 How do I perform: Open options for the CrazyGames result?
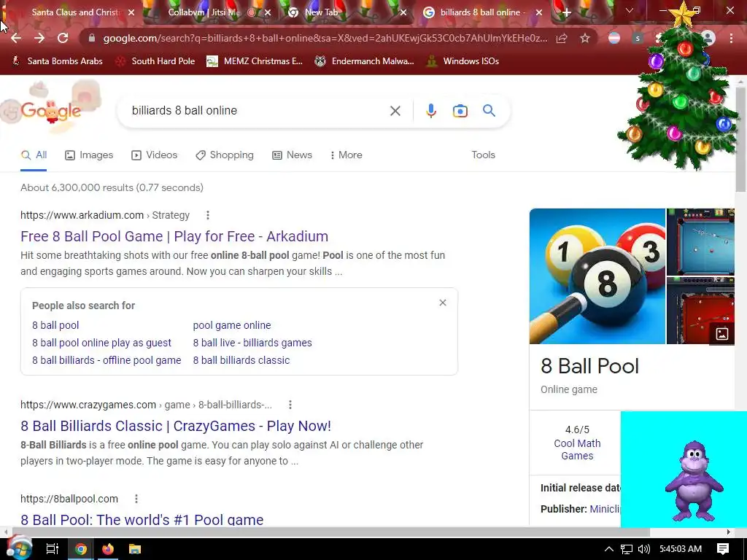tap(290, 405)
